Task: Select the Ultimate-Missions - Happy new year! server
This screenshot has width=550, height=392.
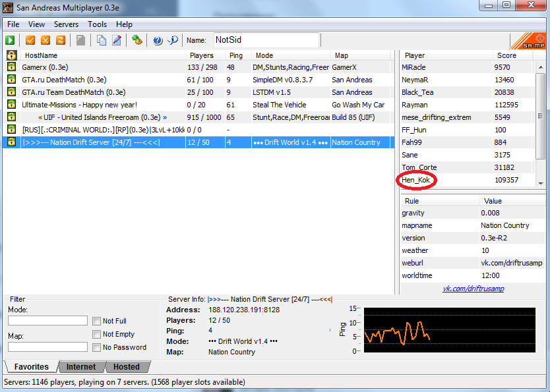Action: [x=199, y=105]
